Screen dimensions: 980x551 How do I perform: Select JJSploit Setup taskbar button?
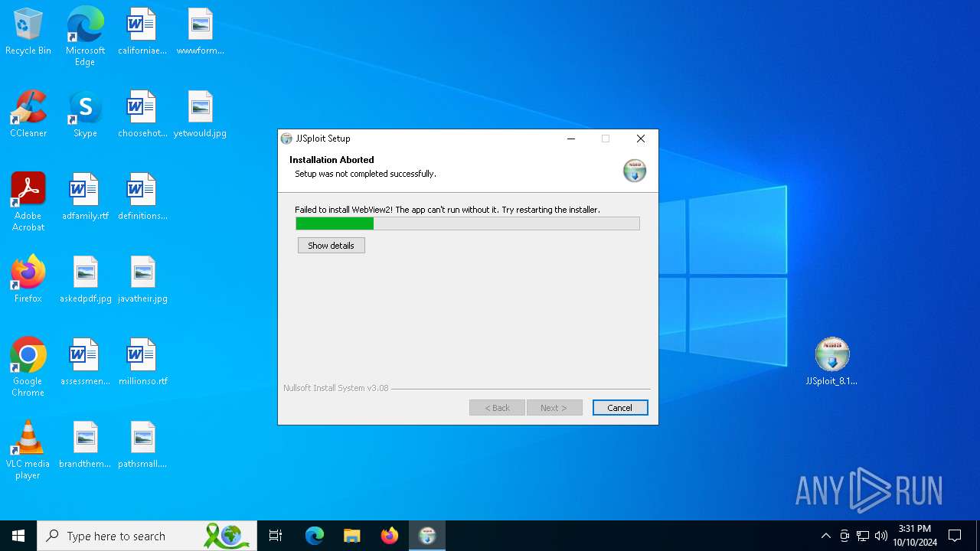[426, 536]
